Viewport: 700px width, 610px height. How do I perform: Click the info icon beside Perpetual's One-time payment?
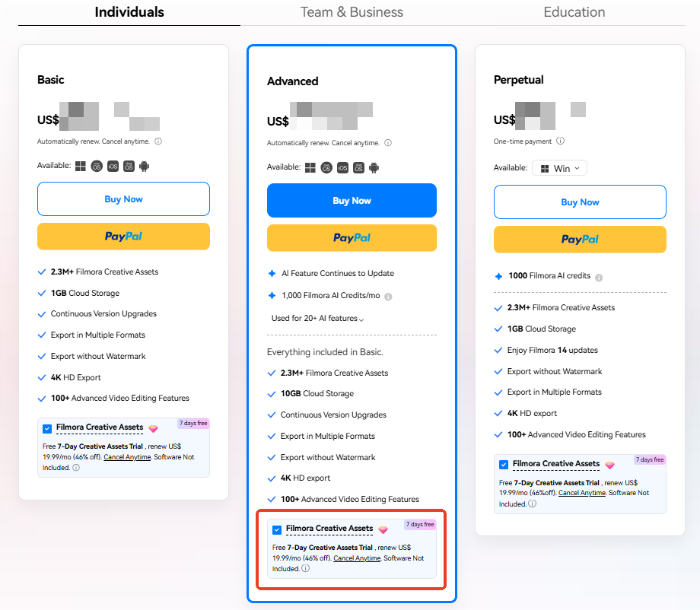coord(561,141)
